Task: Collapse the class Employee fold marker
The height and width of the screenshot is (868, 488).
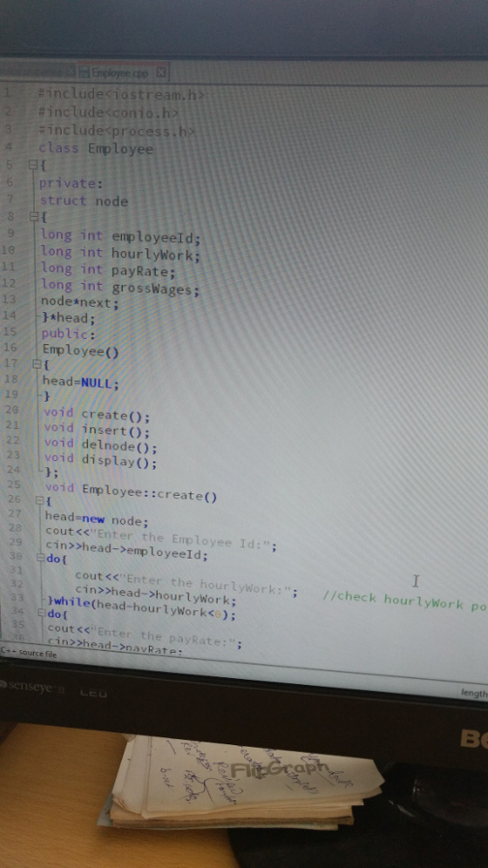Action: pyautogui.click(x=32, y=165)
